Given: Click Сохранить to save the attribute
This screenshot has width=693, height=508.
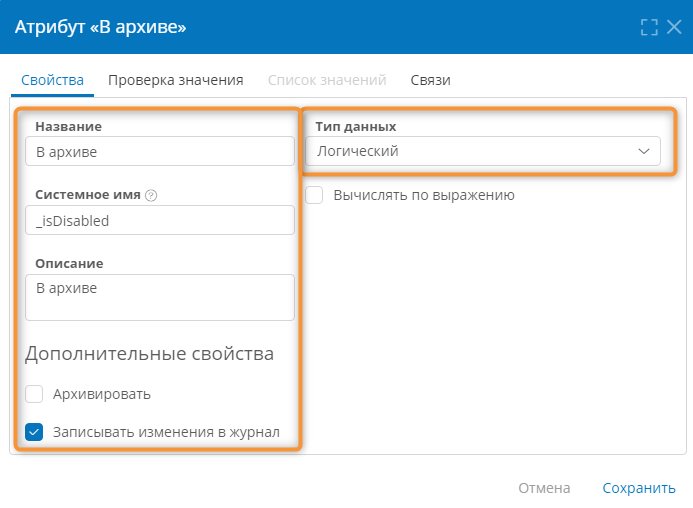Looking at the screenshot, I should click(639, 488).
